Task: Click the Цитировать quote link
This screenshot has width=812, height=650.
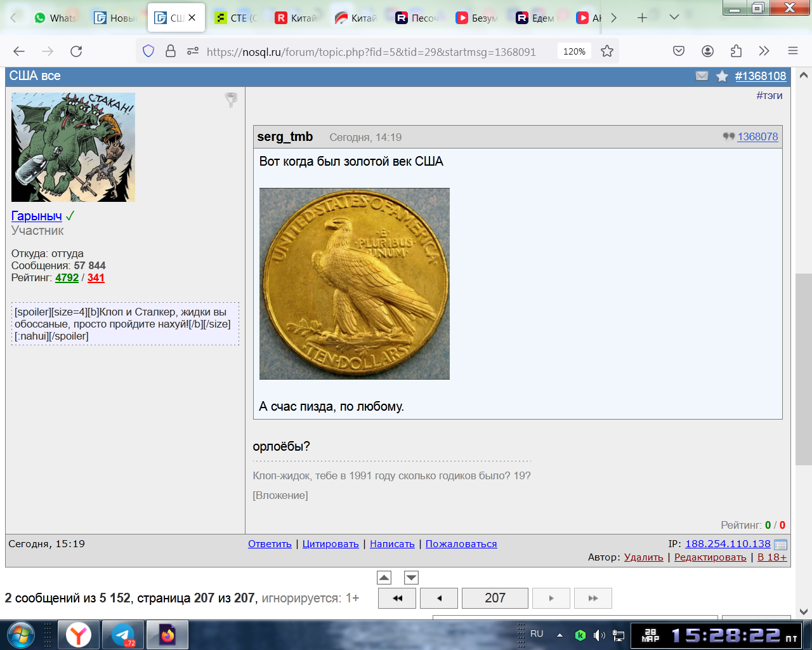Action: pos(331,544)
